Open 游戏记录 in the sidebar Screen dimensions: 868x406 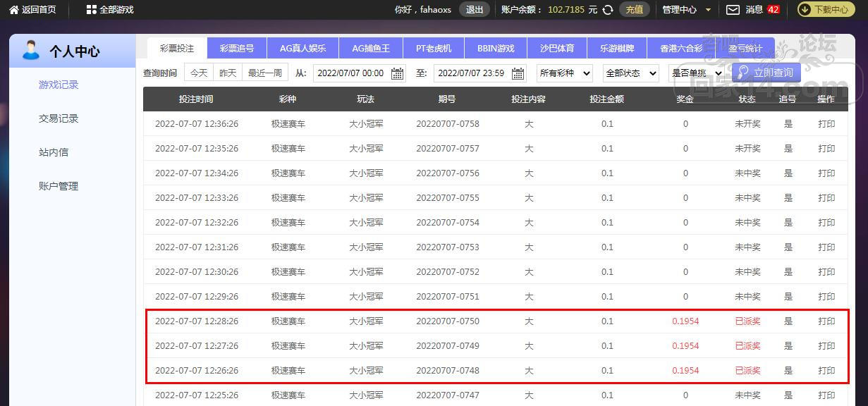59,85
